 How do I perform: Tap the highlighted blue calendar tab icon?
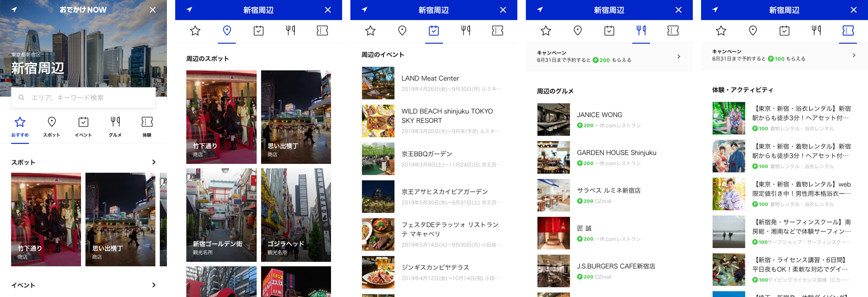click(x=434, y=31)
